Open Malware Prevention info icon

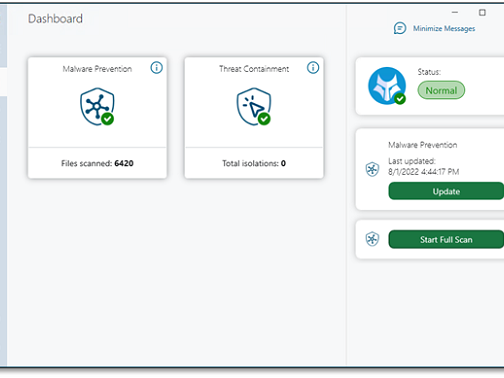click(x=156, y=68)
